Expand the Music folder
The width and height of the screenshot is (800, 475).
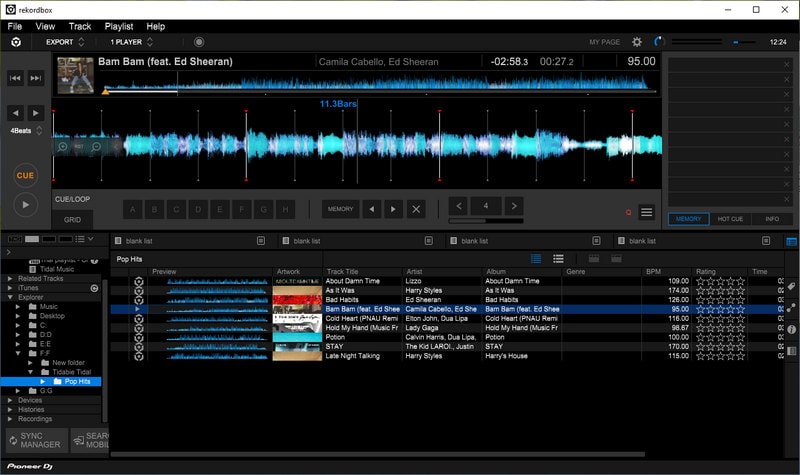(x=18, y=307)
